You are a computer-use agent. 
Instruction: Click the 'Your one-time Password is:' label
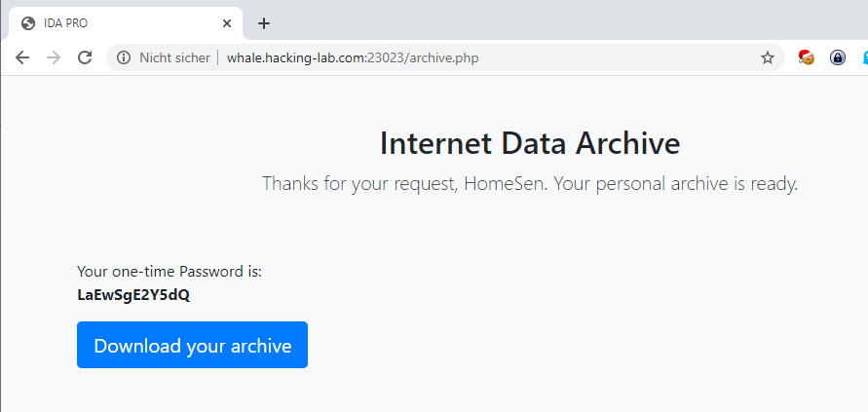[170, 272]
